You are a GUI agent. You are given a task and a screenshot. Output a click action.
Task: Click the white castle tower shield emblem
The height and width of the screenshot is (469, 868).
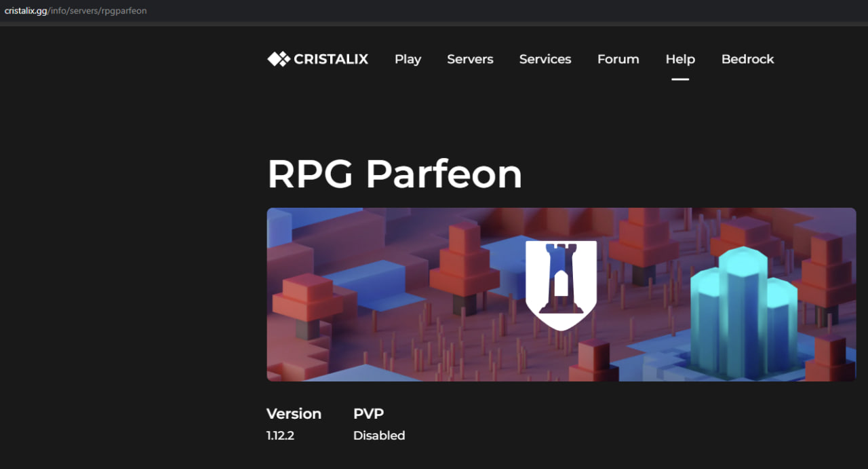(561, 284)
